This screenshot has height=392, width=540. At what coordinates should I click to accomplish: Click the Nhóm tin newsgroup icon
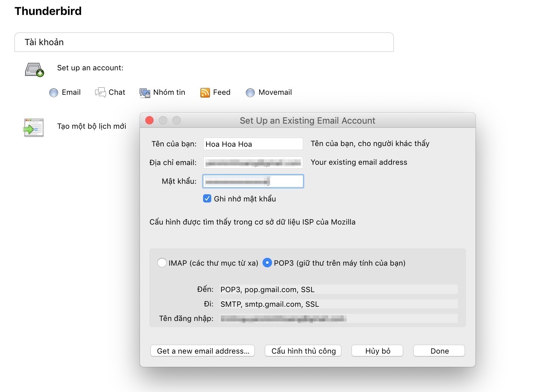click(x=145, y=93)
